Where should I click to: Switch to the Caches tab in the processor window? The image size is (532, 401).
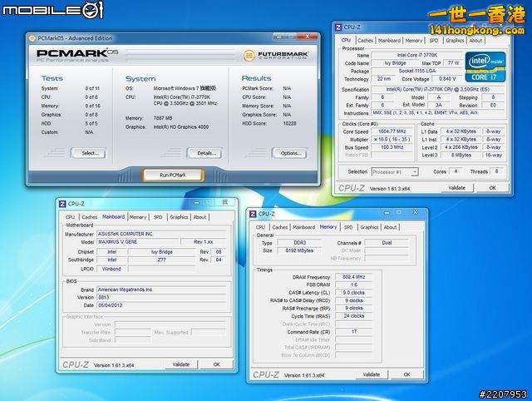click(x=365, y=40)
